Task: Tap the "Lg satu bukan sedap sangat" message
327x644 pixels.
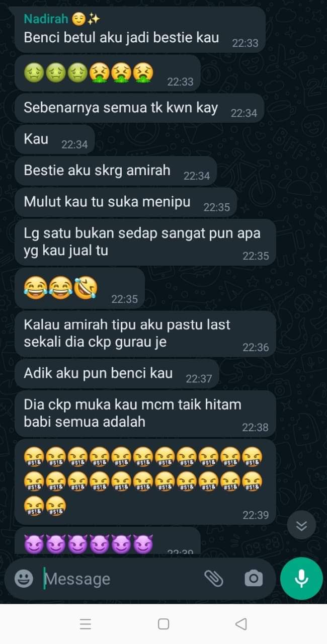Action: point(145,242)
